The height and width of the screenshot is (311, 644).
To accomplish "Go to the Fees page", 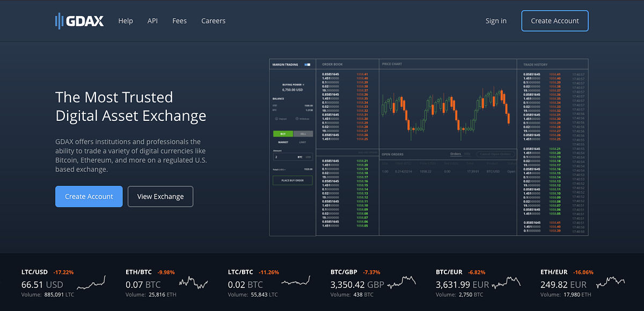I will (179, 21).
